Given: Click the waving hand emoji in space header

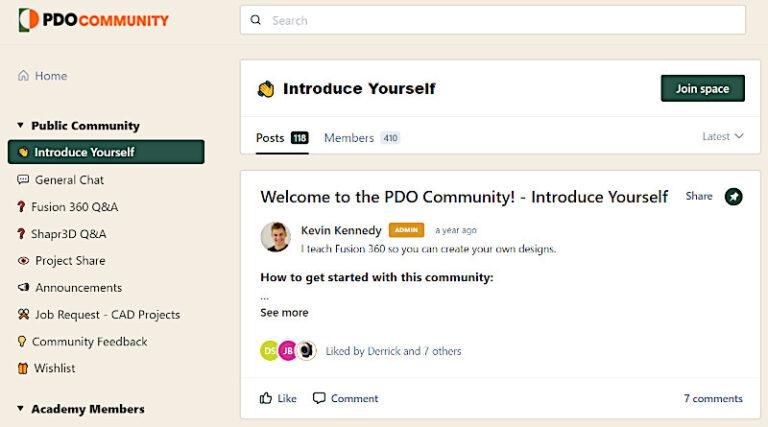Looking at the screenshot, I should click(x=266, y=89).
